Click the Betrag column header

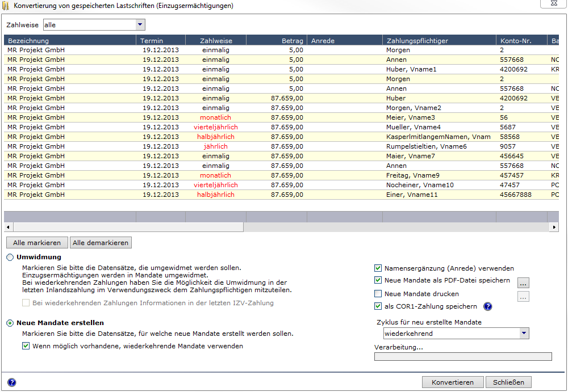(277, 40)
